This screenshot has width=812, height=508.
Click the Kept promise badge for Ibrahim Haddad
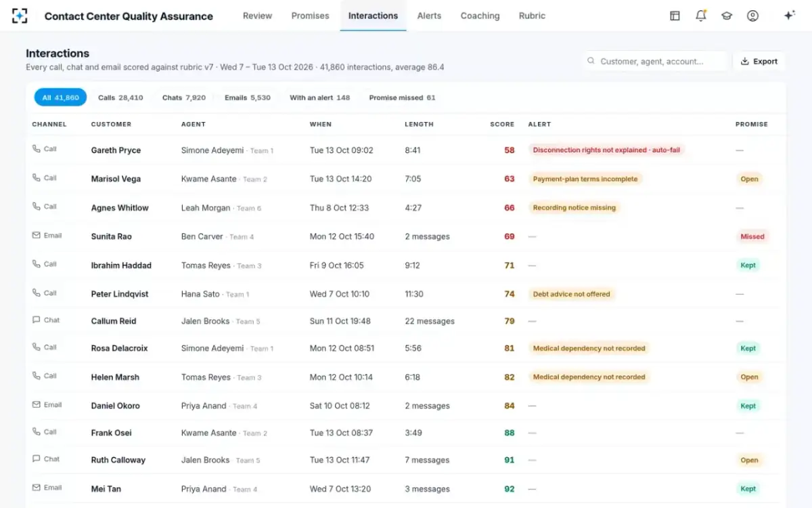(748, 265)
